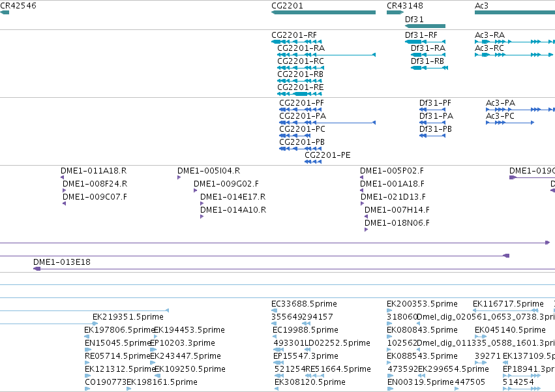Select transcript CG2201-RC
Screen dimensions: 555x392
coord(301,68)
